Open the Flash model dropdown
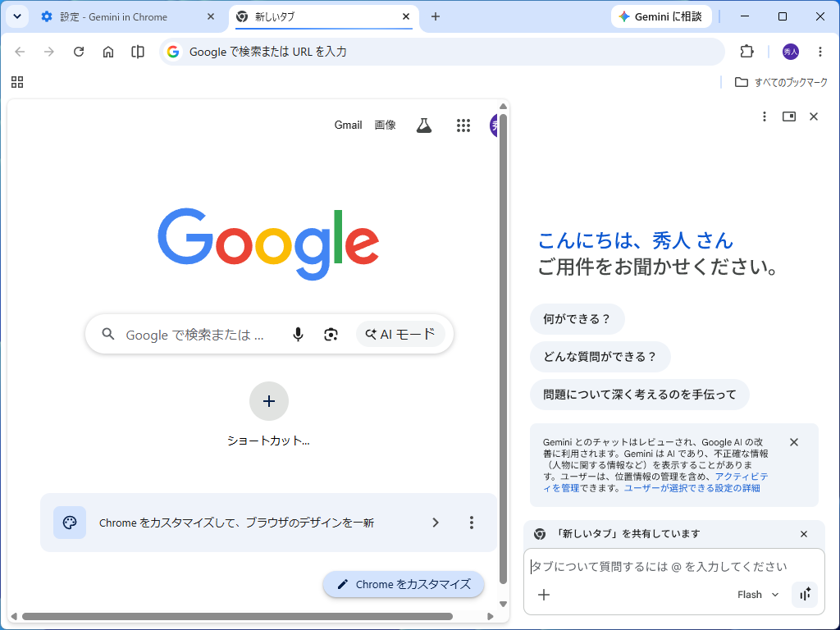840x630 pixels. point(757,595)
